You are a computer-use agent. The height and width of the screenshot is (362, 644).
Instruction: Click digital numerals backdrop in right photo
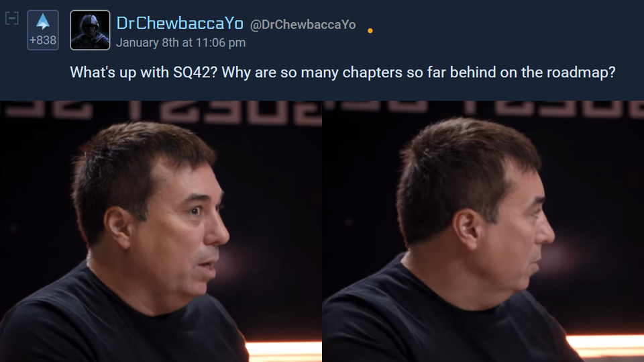tap(483, 107)
